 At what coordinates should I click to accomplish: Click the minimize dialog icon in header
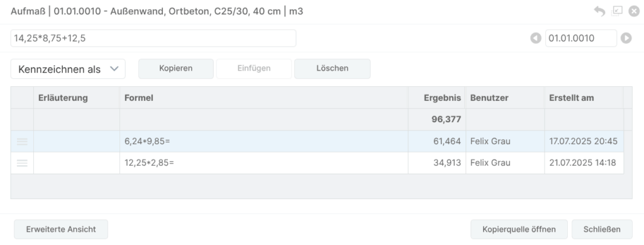coord(617,11)
